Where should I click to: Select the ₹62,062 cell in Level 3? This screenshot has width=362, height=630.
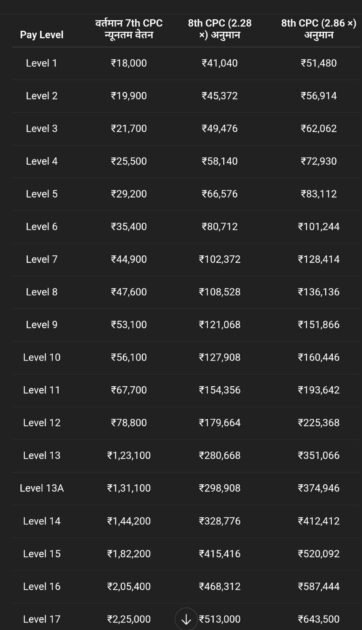(319, 129)
